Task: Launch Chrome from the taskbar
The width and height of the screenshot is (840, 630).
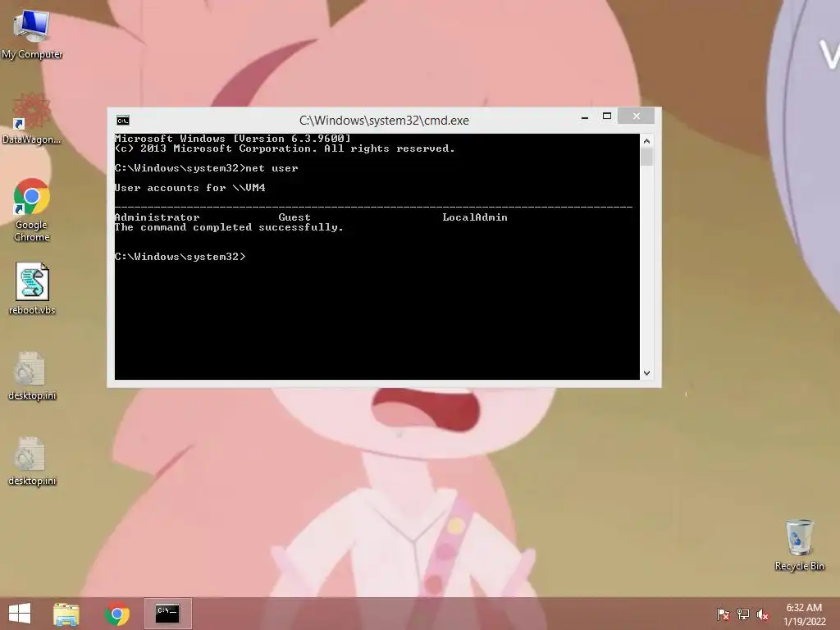Action: [116, 614]
